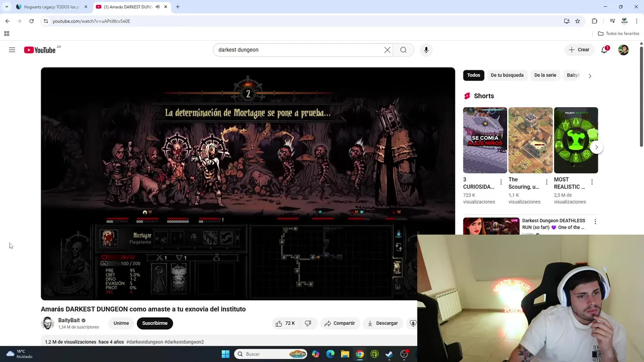Open BaityBait channel avatar
The image size is (644, 362).
coord(48,323)
